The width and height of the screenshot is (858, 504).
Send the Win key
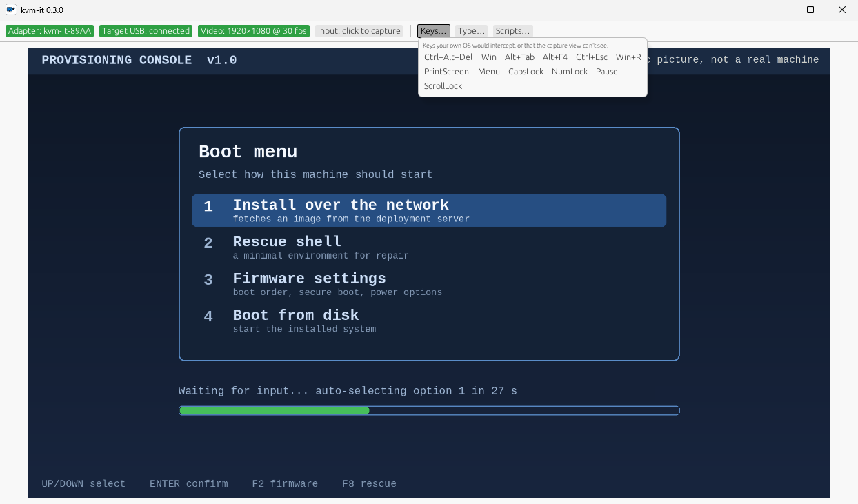tap(489, 57)
